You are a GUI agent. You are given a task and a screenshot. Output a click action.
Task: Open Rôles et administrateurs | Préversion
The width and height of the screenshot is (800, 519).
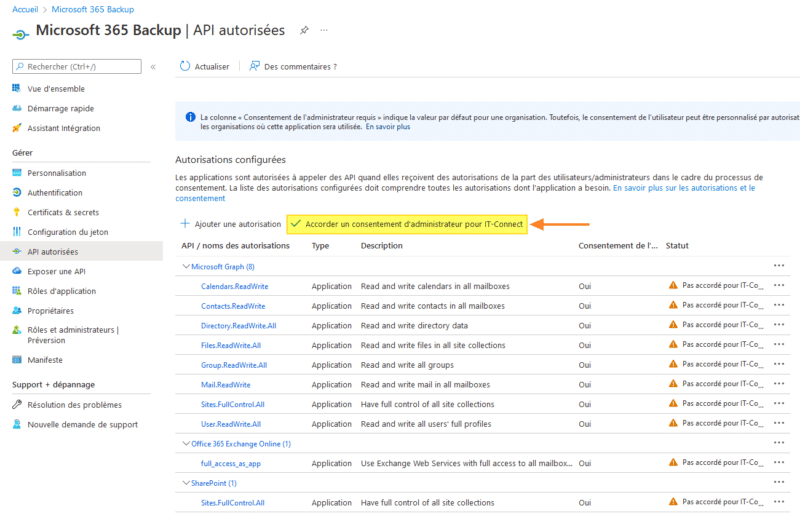point(72,335)
